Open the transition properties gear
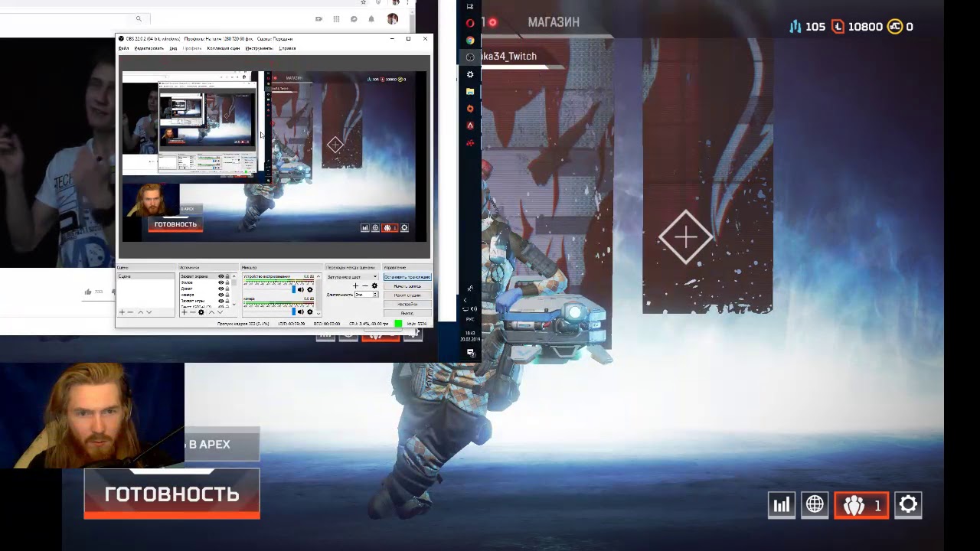 374,285
